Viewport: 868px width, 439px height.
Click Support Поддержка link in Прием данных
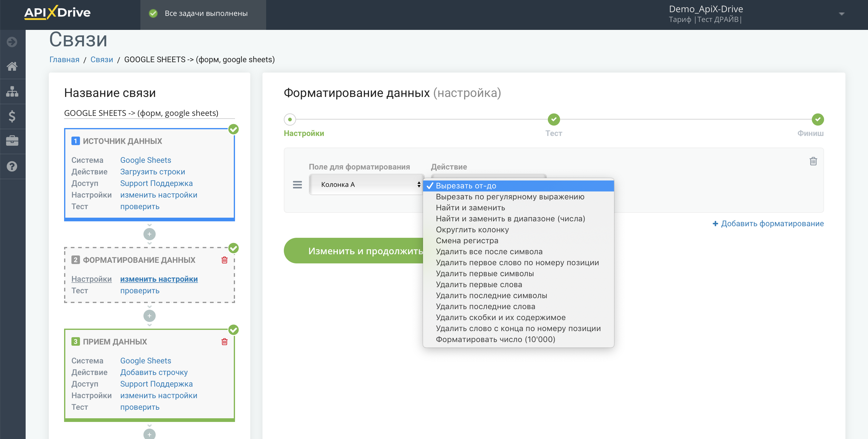tap(156, 384)
